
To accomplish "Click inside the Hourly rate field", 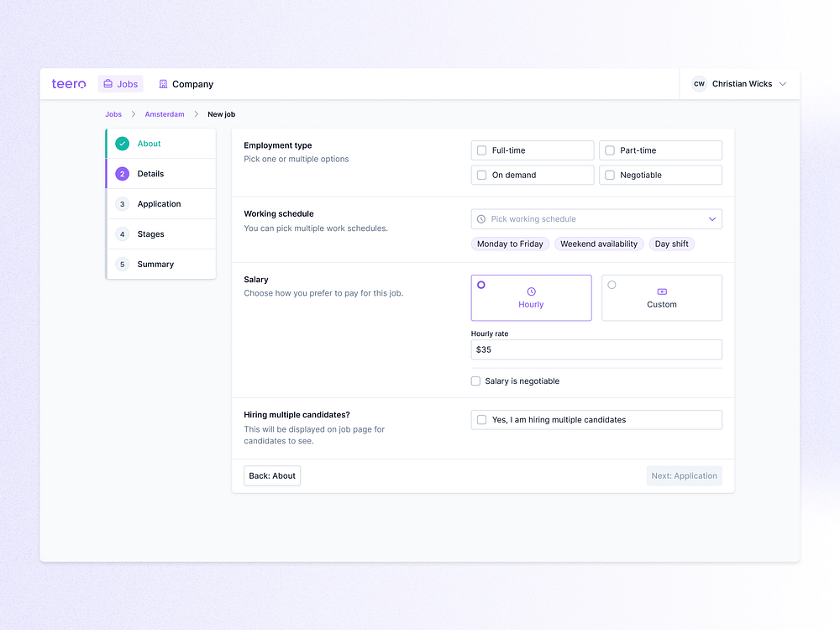I will tap(596, 349).
